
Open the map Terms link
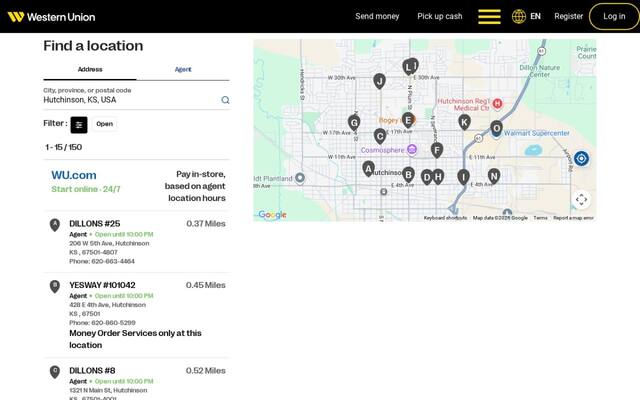(540, 218)
